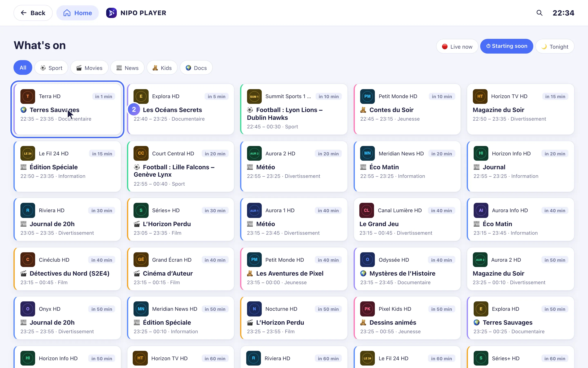Image resolution: width=588 pixels, height=368 pixels.
Task: Click the Grand Écran HD channel logo
Action: tap(141, 260)
